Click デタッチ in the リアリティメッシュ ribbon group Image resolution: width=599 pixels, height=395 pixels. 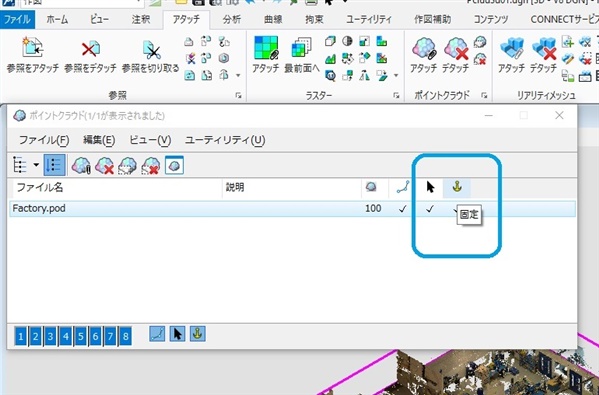click(543, 54)
